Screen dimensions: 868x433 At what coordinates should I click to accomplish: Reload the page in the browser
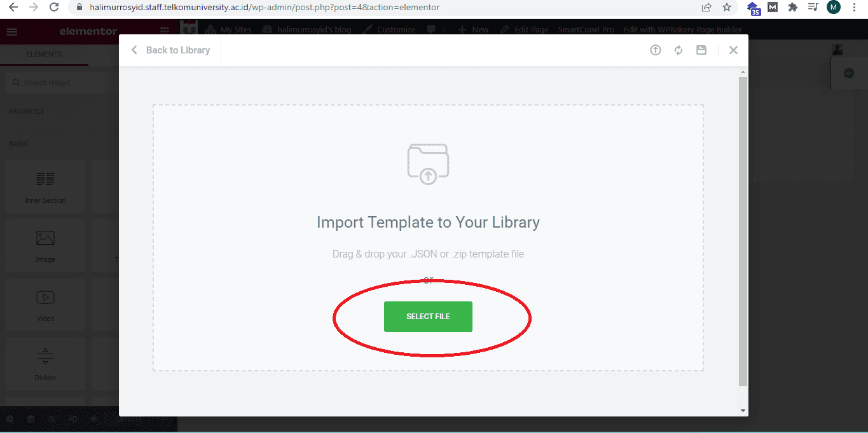pos(54,8)
